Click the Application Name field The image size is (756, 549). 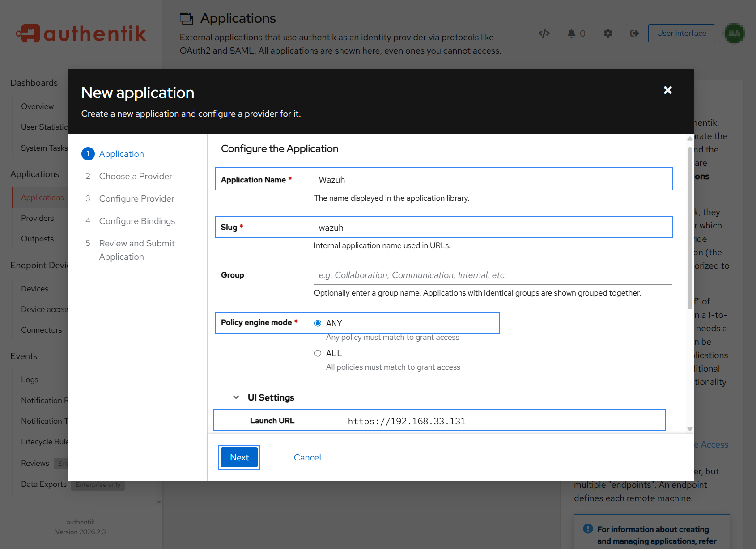[x=493, y=179]
